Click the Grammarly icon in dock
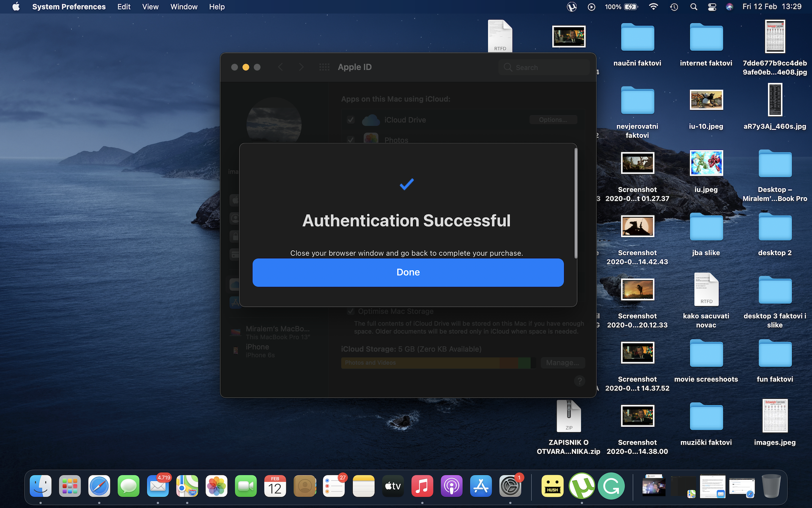This screenshot has height=508, width=812. [612, 486]
